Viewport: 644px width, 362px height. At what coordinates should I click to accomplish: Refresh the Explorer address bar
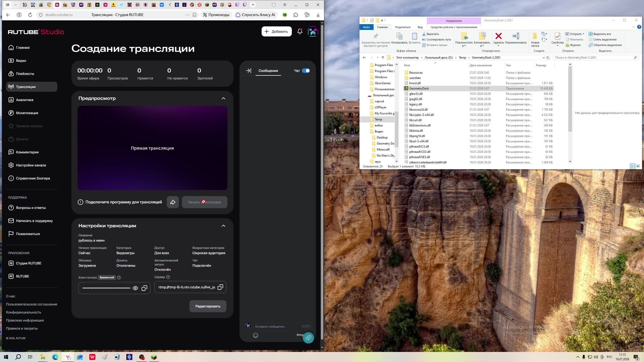pyautogui.click(x=548, y=58)
